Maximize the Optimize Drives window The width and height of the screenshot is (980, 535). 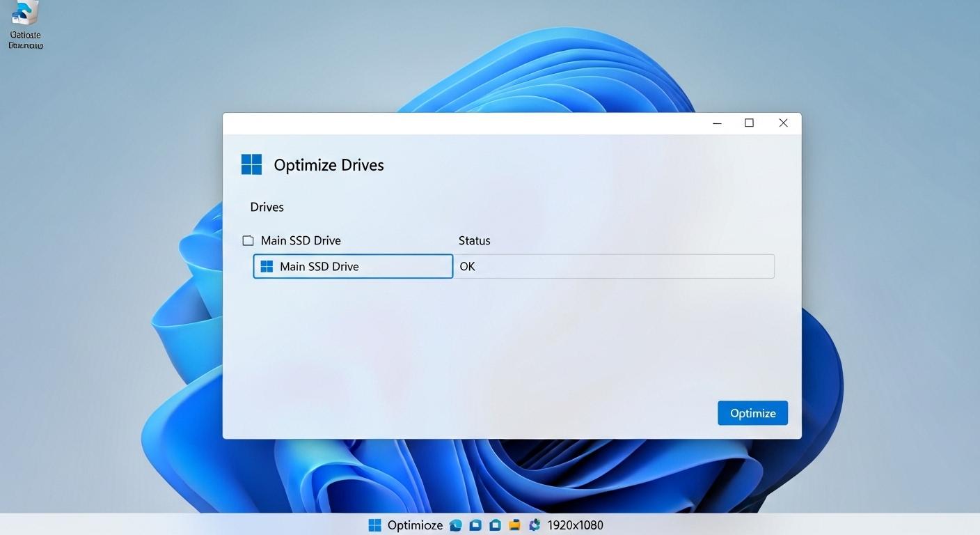749,123
